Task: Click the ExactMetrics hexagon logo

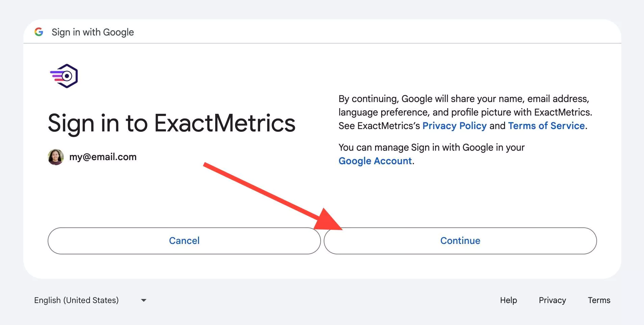Action: (x=64, y=76)
